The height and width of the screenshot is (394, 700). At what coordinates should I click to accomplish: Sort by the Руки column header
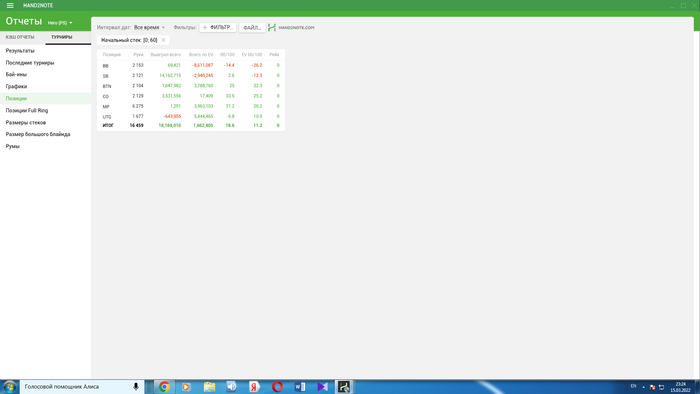point(138,54)
